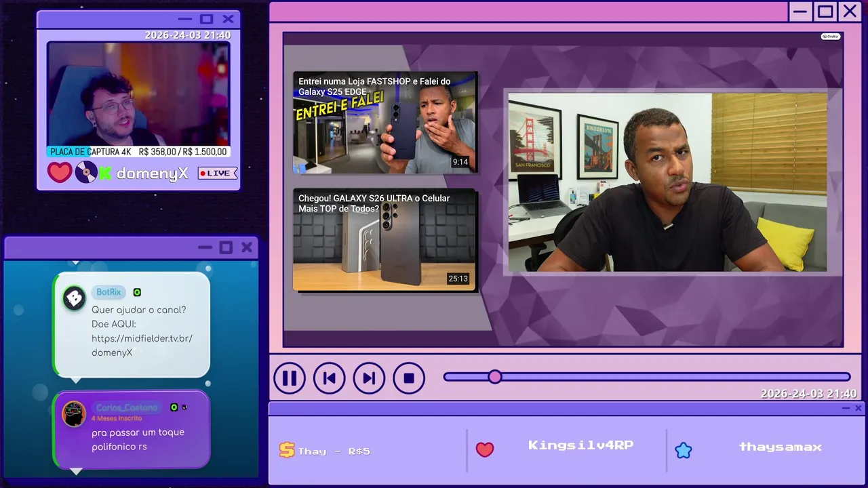Viewport: 868px width, 488px height.
Task: Click the timestamp in the webcam window
Action: click(x=187, y=35)
